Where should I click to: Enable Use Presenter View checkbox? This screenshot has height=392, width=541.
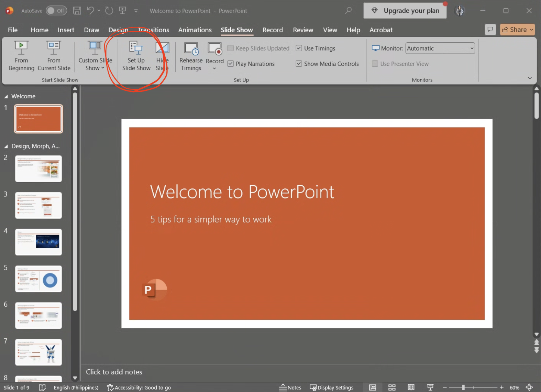[x=375, y=64]
